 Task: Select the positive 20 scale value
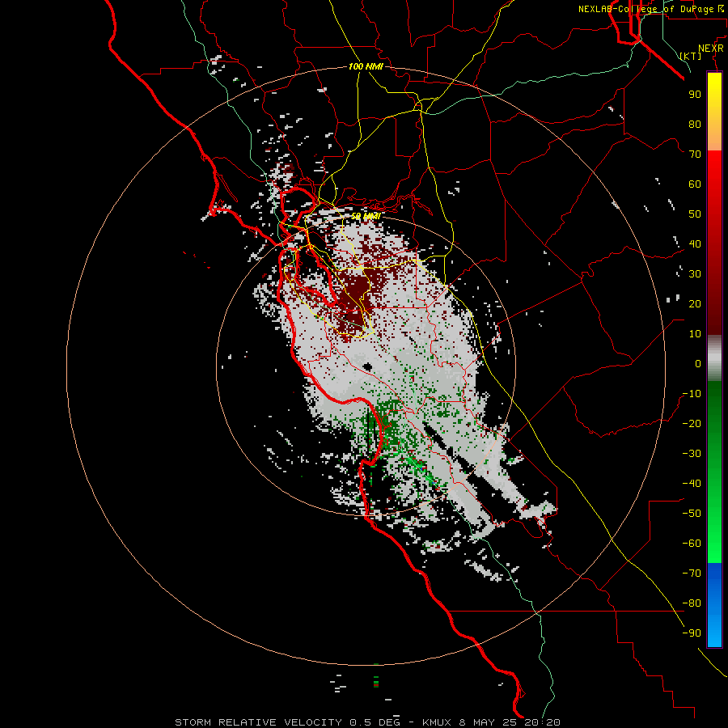pos(695,303)
